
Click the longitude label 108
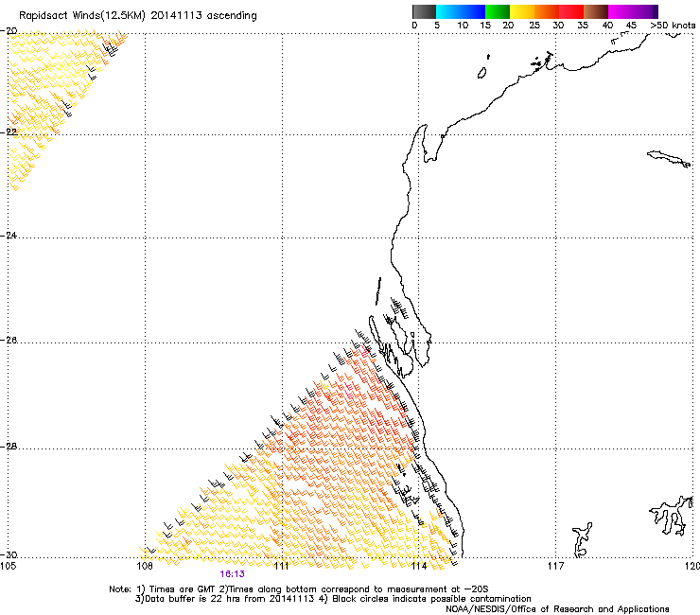[x=145, y=567]
